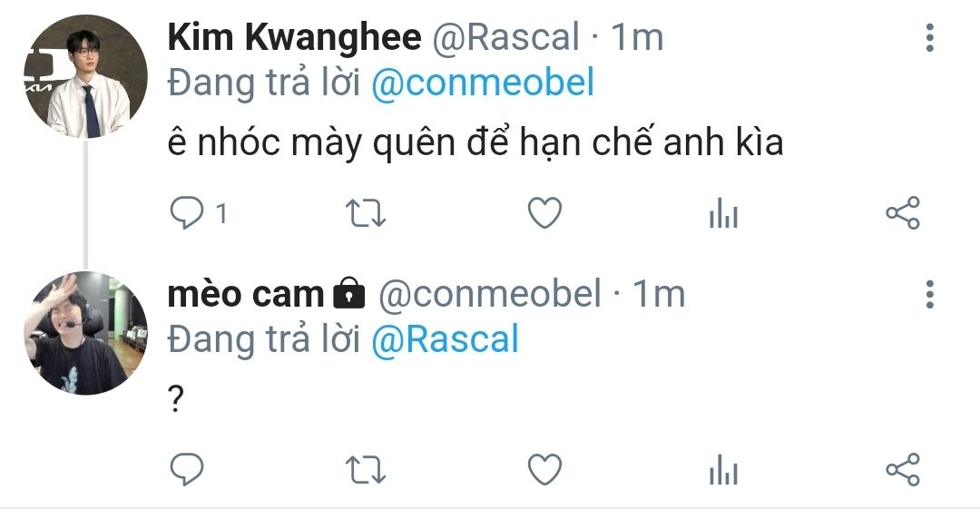Image resolution: width=980 pixels, height=509 pixels.
Task: Like the mèo cam reply
Action: coord(545,469)
